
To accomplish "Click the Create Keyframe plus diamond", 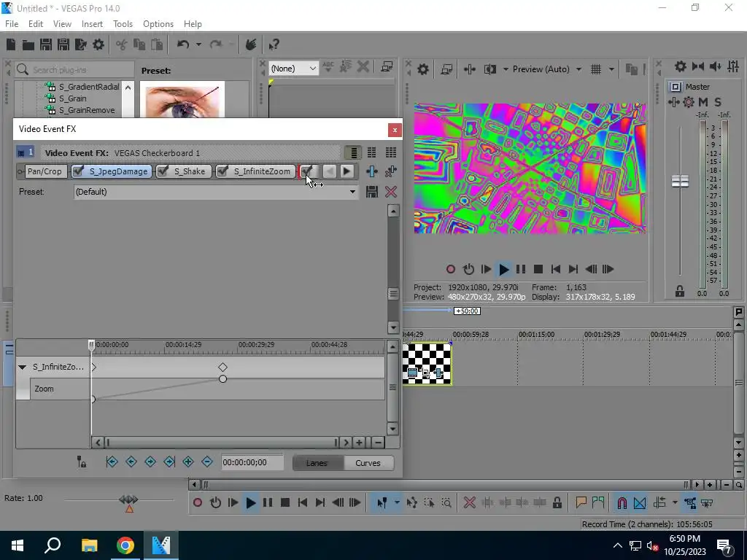I will [188, 462].
